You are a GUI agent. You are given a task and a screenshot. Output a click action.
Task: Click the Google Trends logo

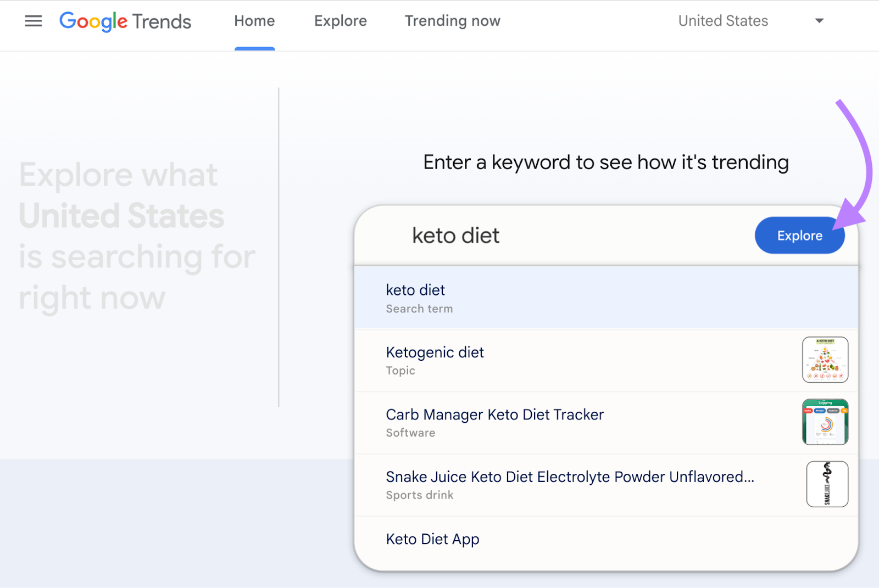pyautogui.click(x=125, y=21)
